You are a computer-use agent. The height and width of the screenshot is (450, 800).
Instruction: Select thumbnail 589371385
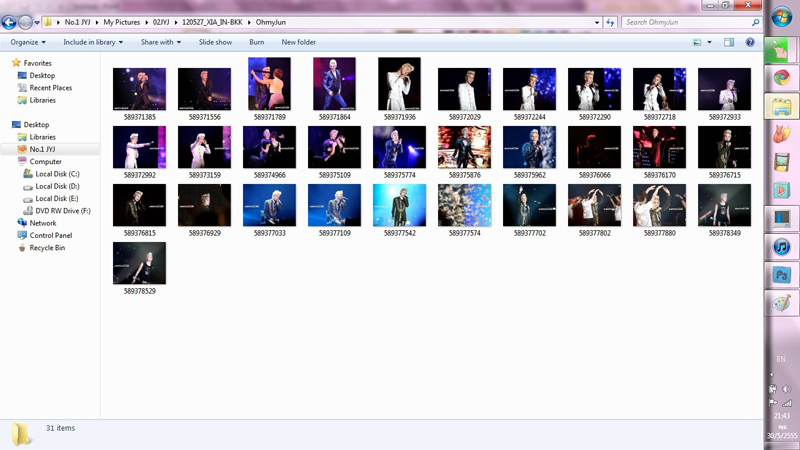tap(139, 89)
